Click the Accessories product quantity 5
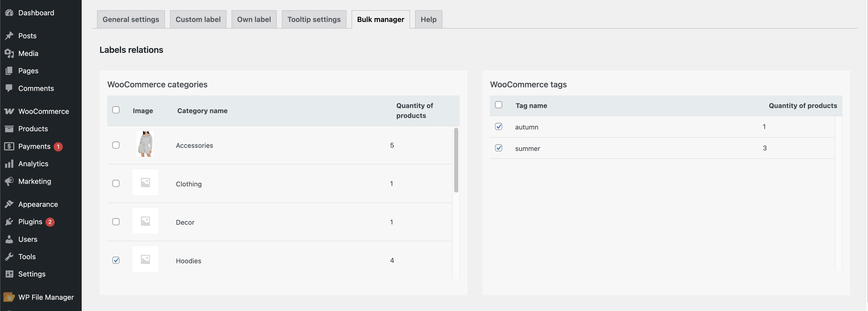Screen dimensions: 868x311 click(392, 145)
